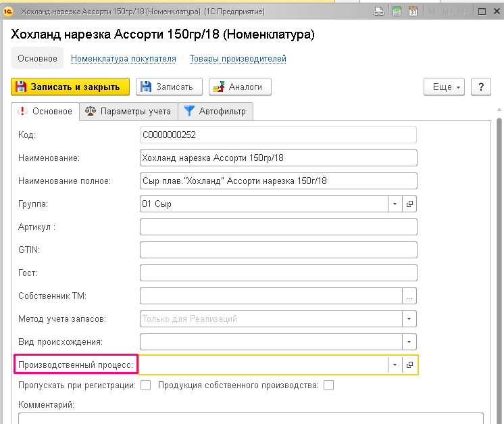Click the M- memory subtract button
The image size is (504, 424).
[x=463, y=12]
